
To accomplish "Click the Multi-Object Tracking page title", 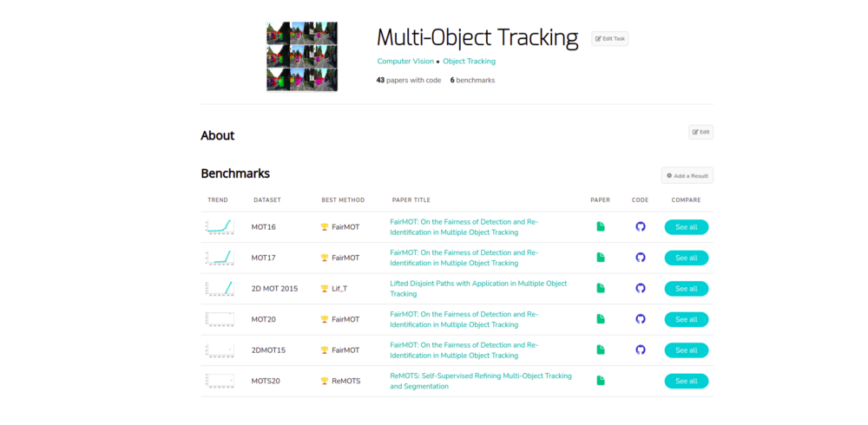I will point(477,37).
